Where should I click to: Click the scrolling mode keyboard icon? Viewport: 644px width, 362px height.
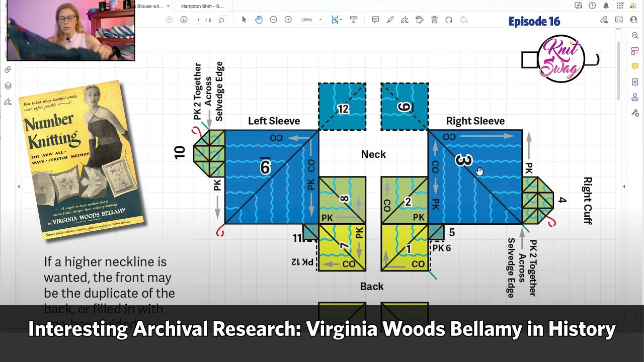click(354, 20)
